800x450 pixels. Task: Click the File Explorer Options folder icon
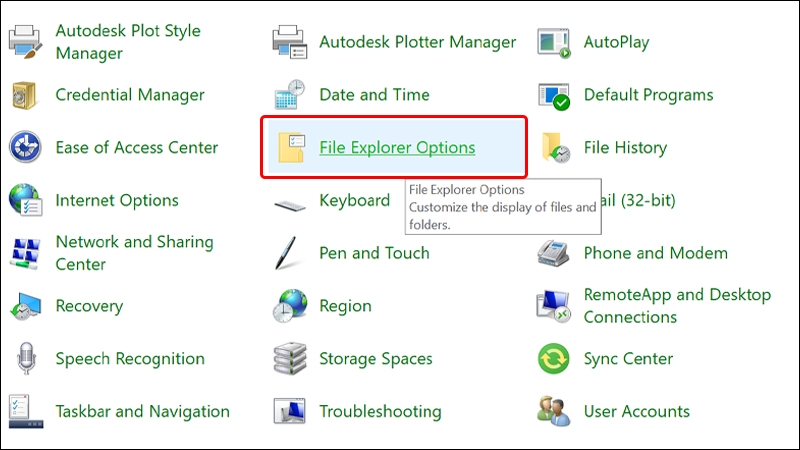(290, 148)
